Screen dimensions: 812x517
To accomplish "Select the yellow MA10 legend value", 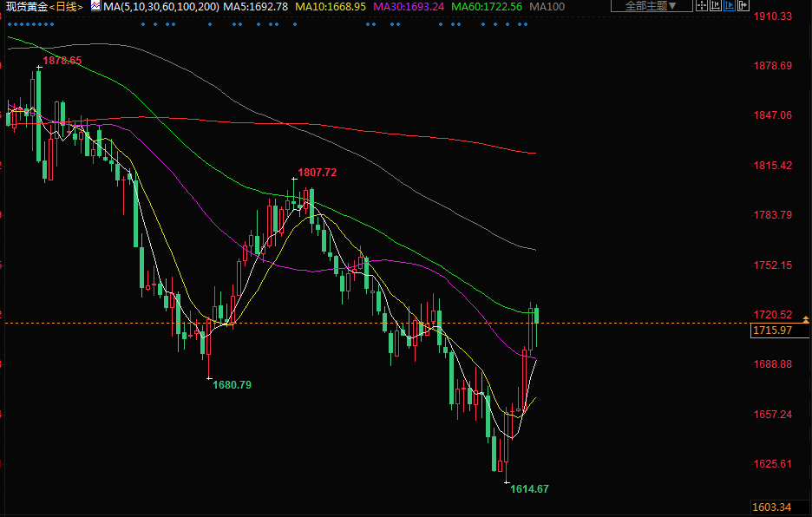I will point(331,6).
